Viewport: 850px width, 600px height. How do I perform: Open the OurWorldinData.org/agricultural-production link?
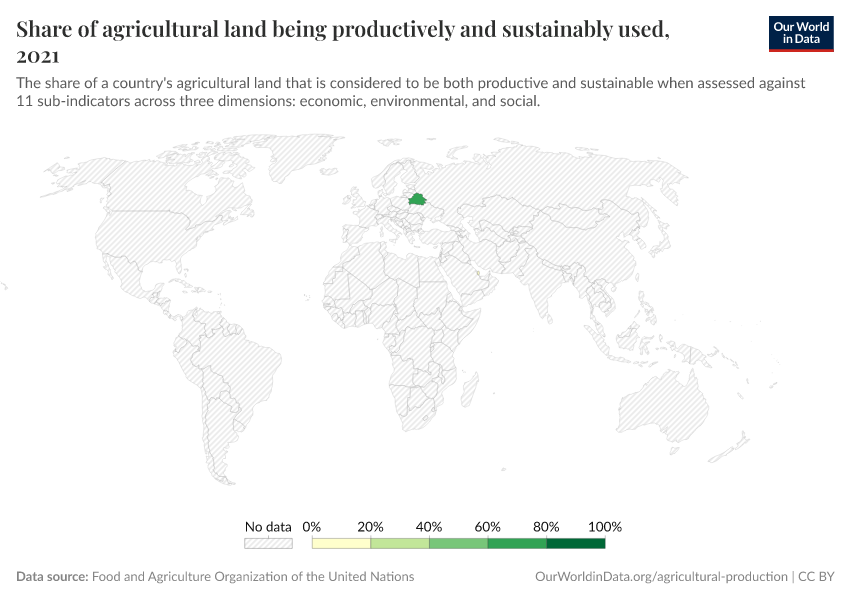point(661,577)
